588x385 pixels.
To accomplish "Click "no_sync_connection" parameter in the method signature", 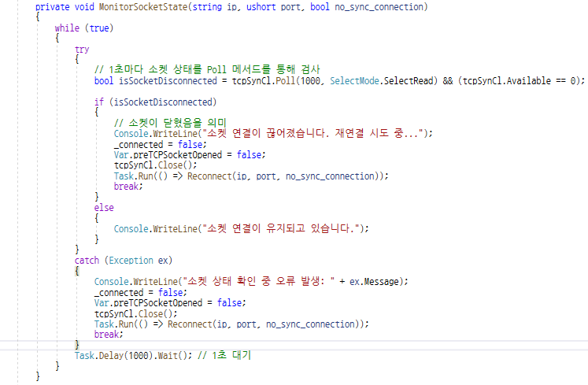I will click(x=379, y=7).
